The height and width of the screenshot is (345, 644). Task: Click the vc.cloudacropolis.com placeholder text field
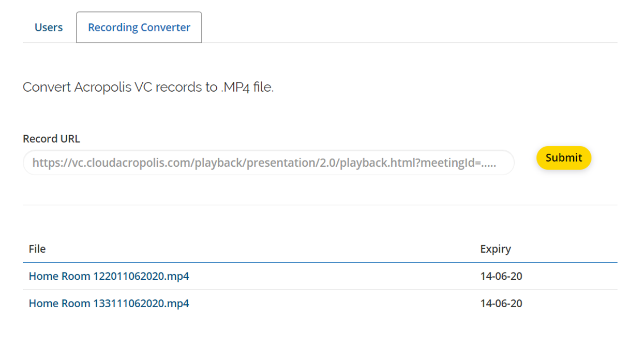[268, 163]
